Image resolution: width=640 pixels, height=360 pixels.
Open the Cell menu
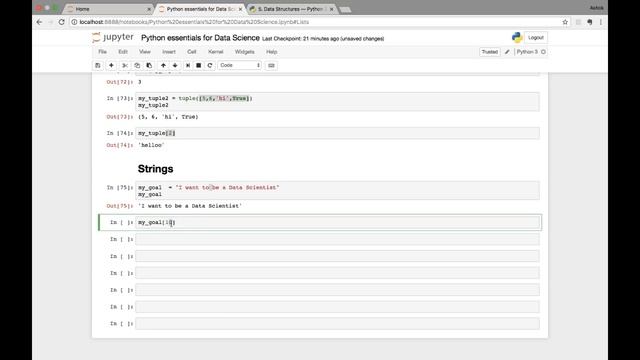[191, 52]
